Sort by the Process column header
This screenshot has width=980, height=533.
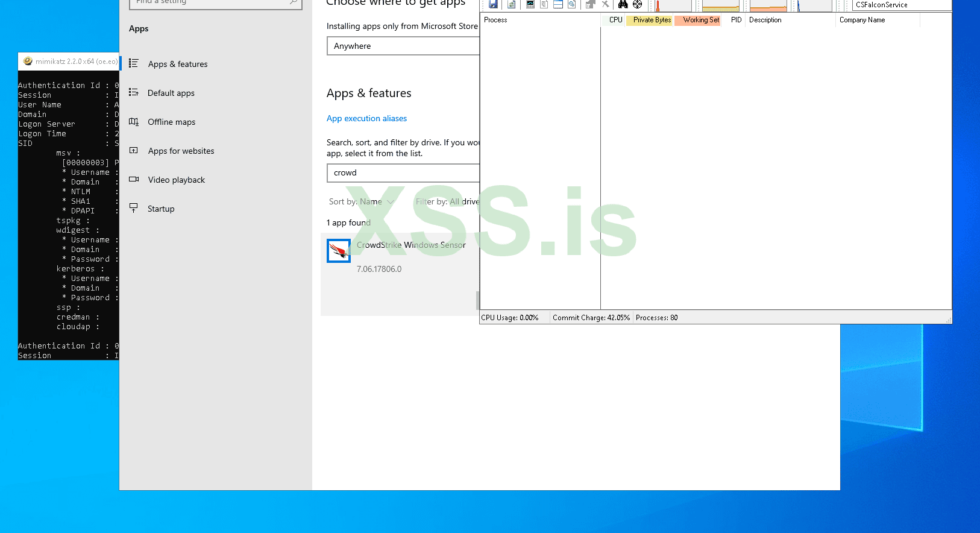[x=541, y=20]
